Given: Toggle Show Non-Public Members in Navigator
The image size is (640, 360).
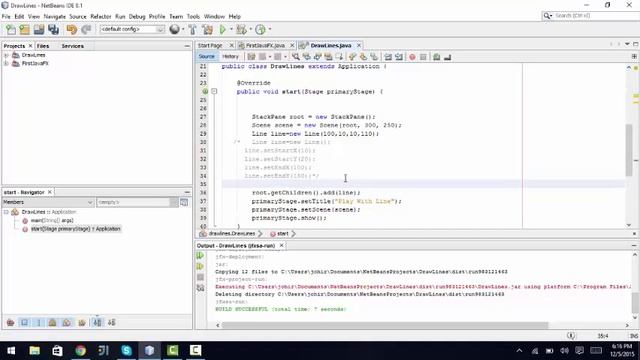Looking at the screenshot, I should (x=52, y=322).
